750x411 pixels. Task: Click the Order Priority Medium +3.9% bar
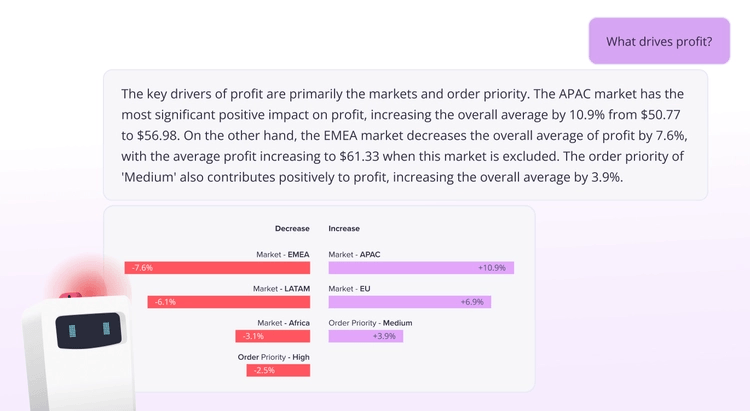[366, 336]
